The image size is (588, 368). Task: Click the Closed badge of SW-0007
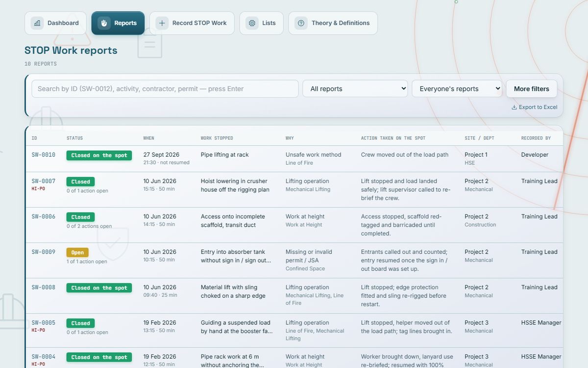tap(80, 182)
